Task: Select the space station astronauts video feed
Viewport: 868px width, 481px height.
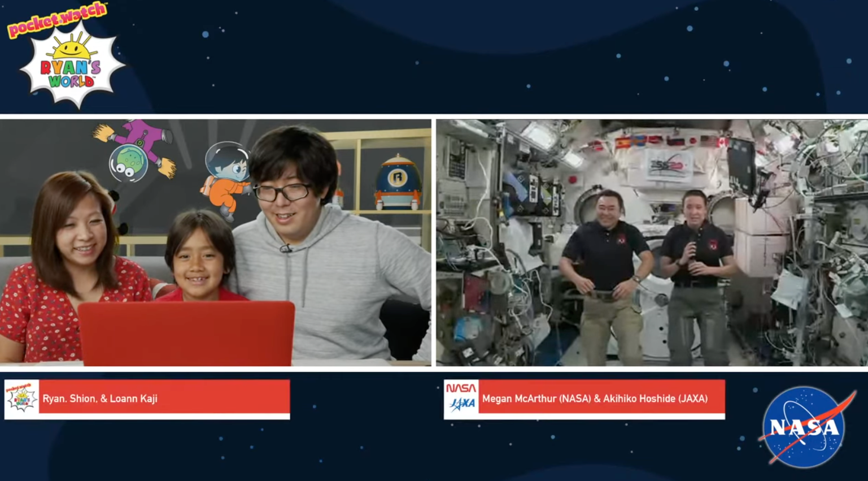Action: (x=652, y=242)
